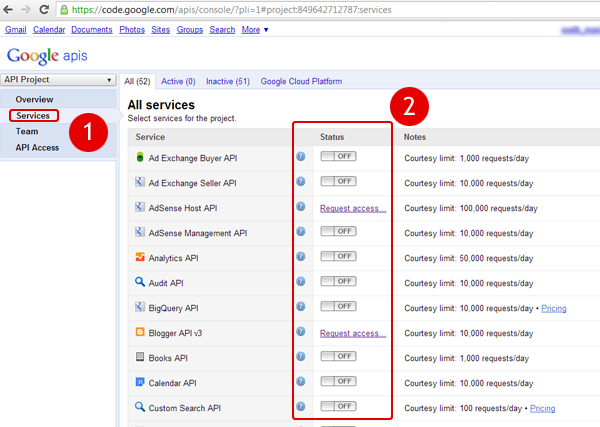Click the Google apis logo
Image resolution: width=600 pixels, height=427 pixels.
tap(47, 56)
